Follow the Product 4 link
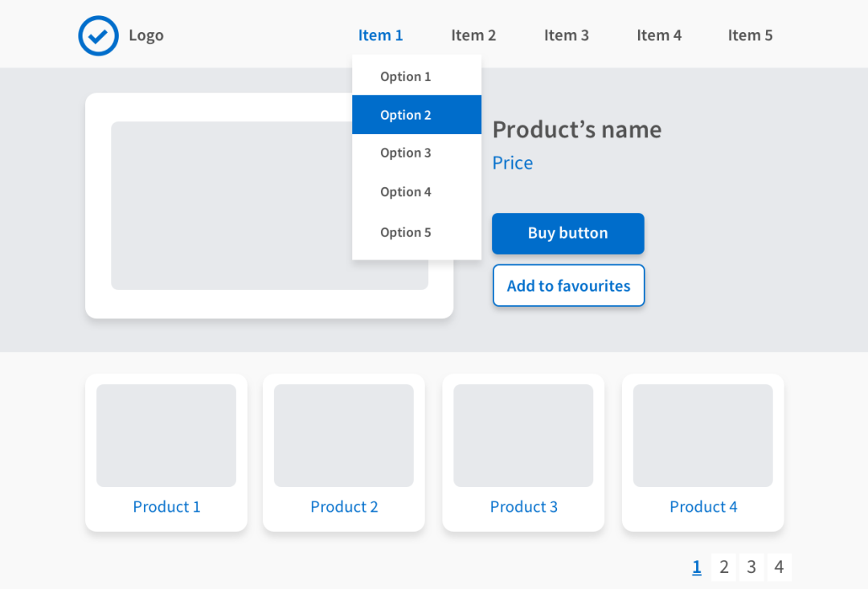Image resolution: width=868 pixels, height=589 pixels. point(703,506)
